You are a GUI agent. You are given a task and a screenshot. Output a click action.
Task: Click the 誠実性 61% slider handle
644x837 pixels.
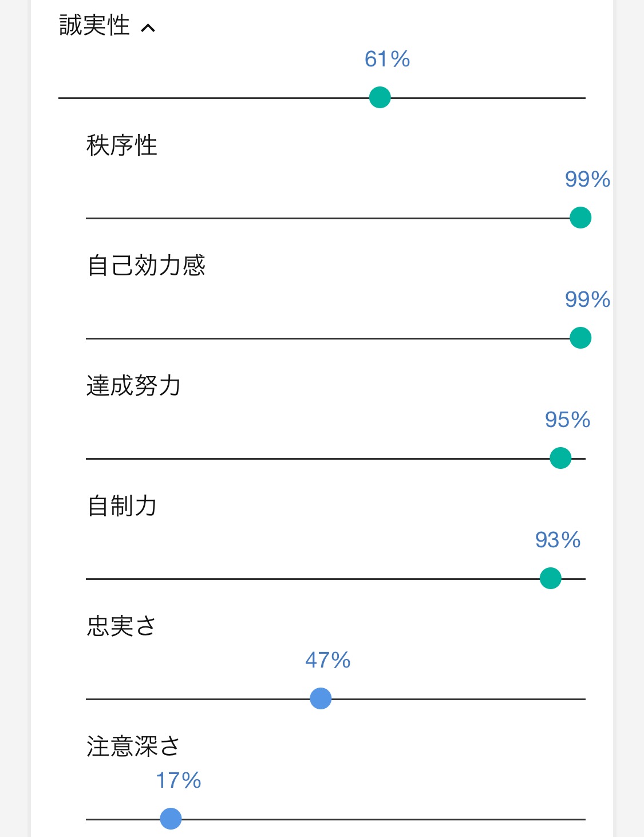pyautogui.click(x=380, y=98)
